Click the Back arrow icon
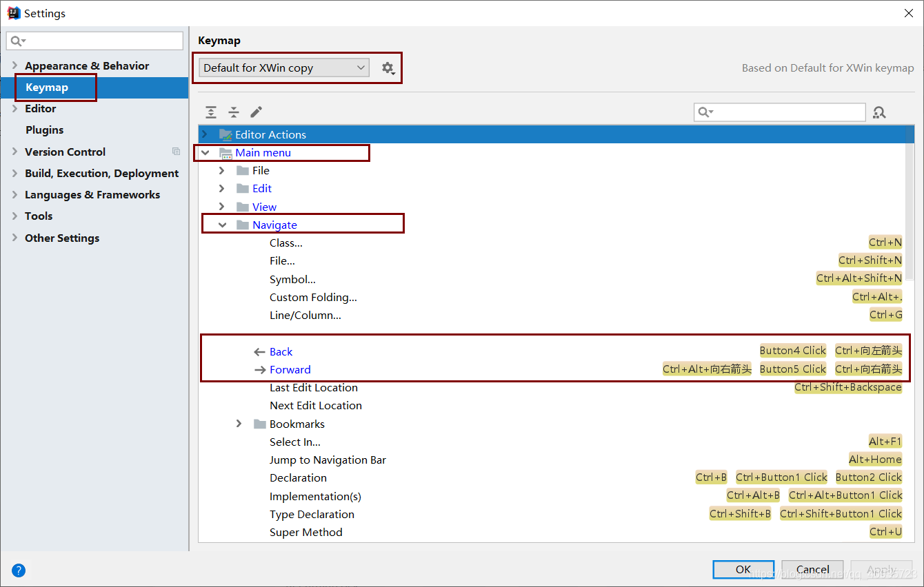This screenshot has height=587, width=924. pos(259,352)
